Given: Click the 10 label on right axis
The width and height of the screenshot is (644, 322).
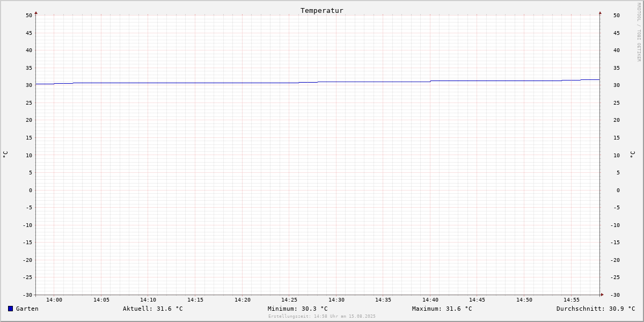Looking at the screenshot, I should [x=617, y=156].
